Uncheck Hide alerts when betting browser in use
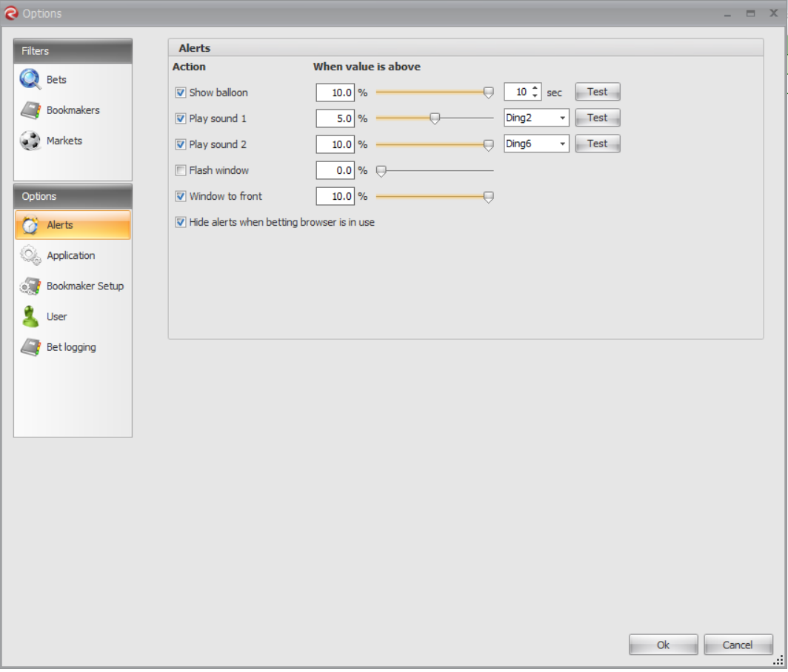Screen dimensions: 788x672 pyautogui.click(x=181, y=222)
